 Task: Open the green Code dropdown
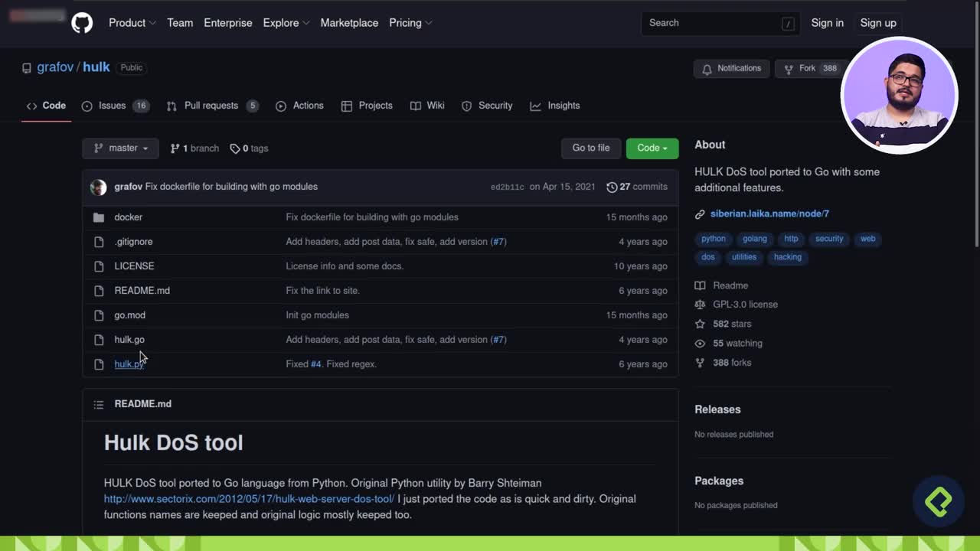point(652,148)
